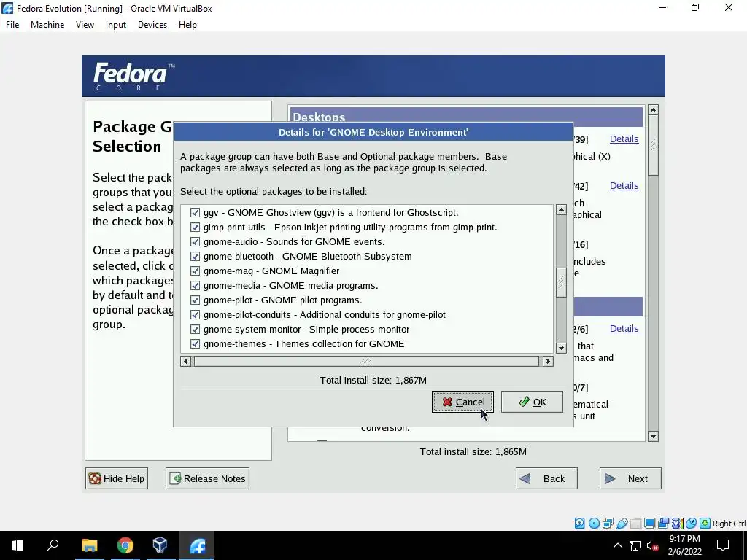Click the green arrow host key icon

705,524
